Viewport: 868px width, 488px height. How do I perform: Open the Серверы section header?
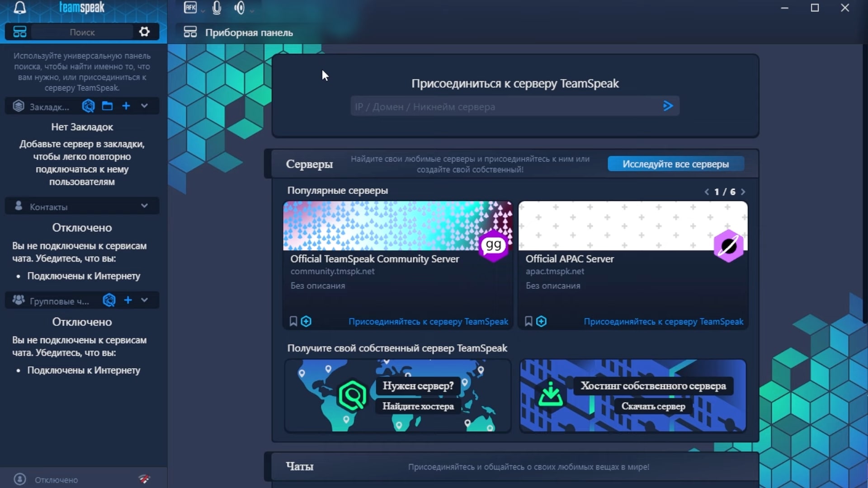pos(309,164)
